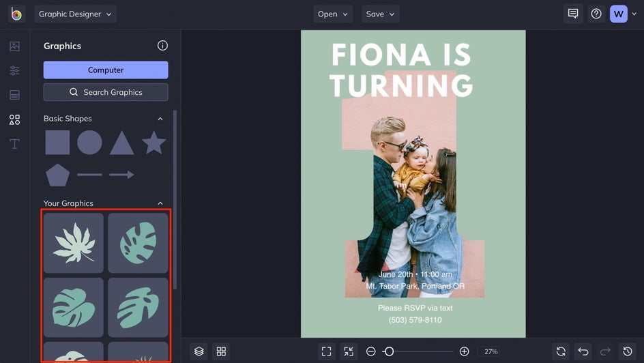
Task: Open the history clock icon
Action: click(627, 351)
